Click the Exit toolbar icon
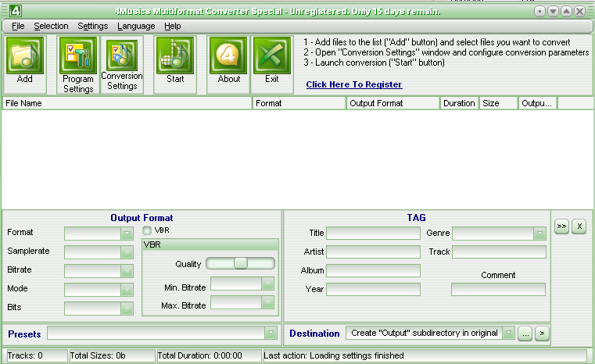The image size is (595, 364). click(x=271, y=55)
